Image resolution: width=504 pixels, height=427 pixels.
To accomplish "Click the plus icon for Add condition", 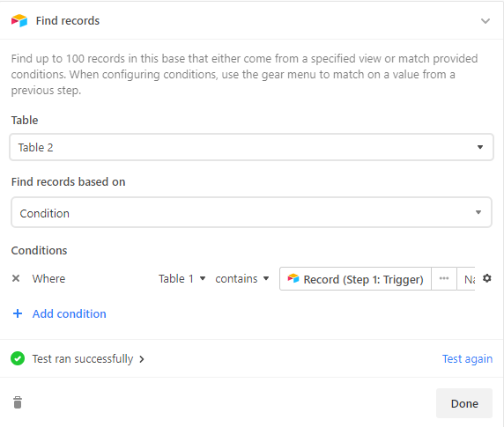I will [x=18, y=313].
